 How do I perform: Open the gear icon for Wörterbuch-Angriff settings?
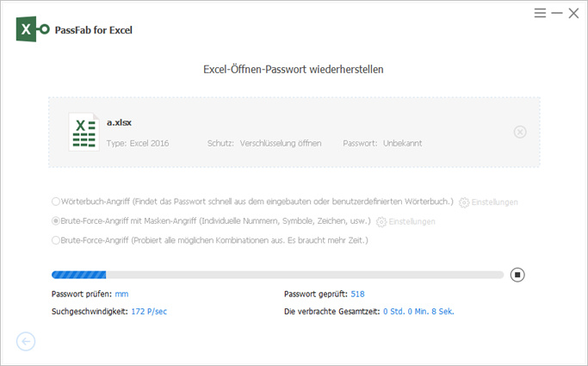tap(464, 202)
